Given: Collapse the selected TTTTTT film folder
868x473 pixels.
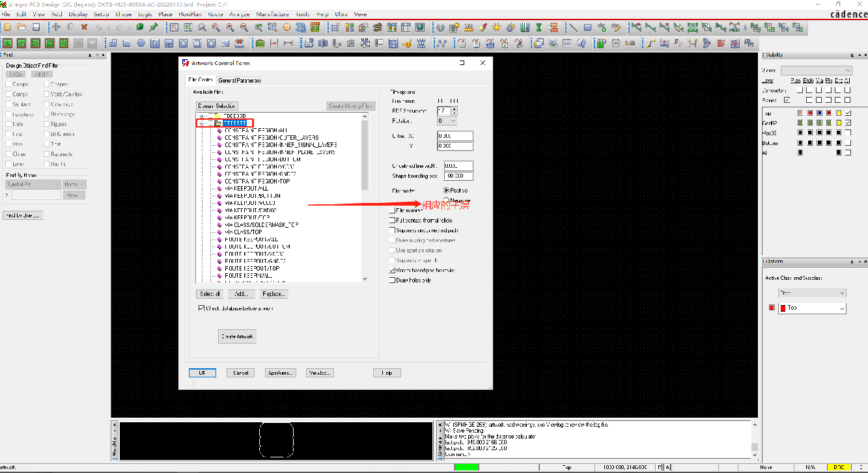Looking at the screenshot, I should (x=203, y=123).
